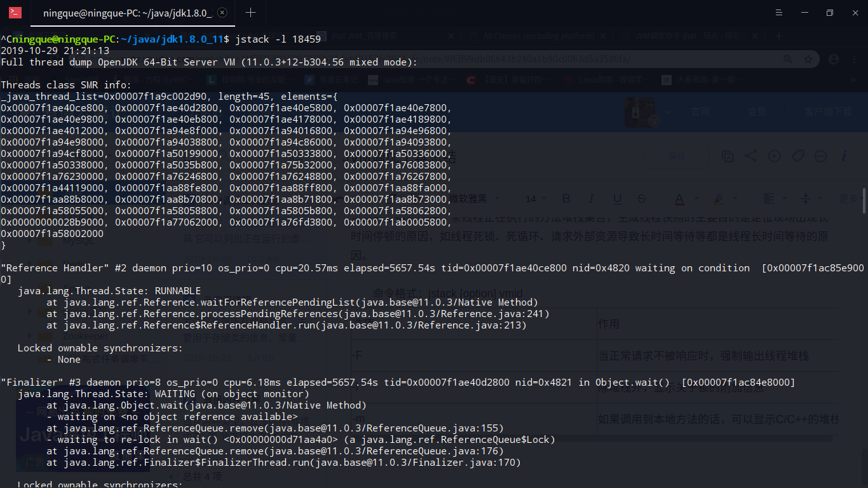Click the blue info i icon

[844, 156]
